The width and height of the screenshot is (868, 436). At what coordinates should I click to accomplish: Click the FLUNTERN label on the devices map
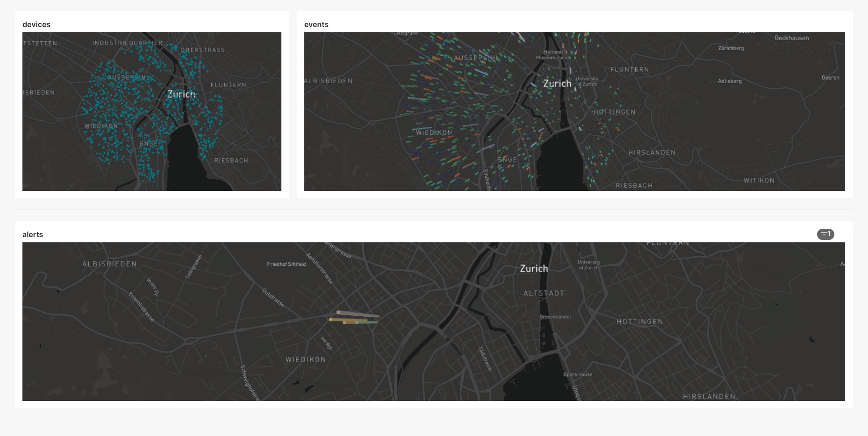coord(230,85)
